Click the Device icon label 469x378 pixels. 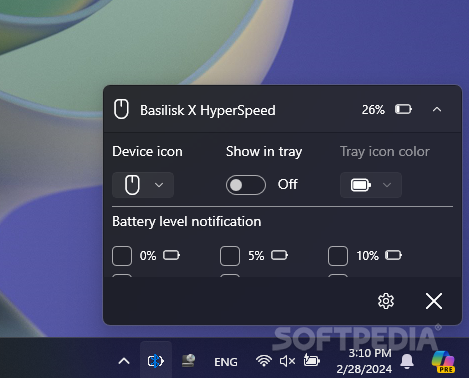[147, 152]
